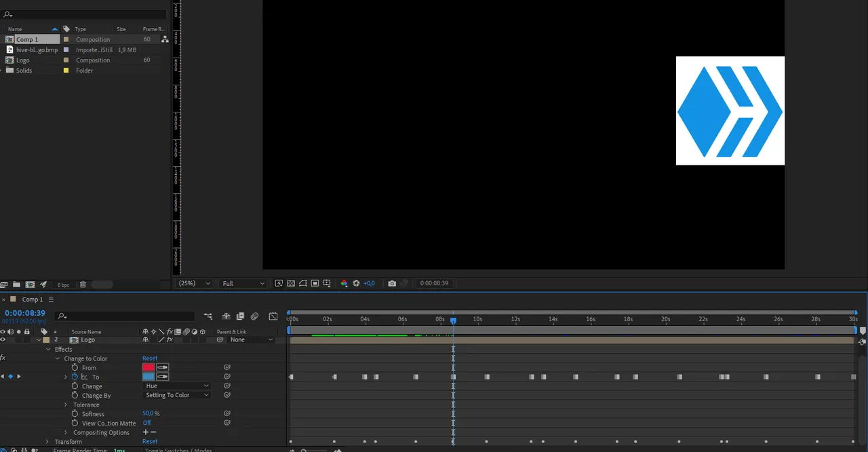868x452 pixels.
Task: Click the Interpret Footage icon in Project panel
Action: pyautogui.click(x=4, y=285)
